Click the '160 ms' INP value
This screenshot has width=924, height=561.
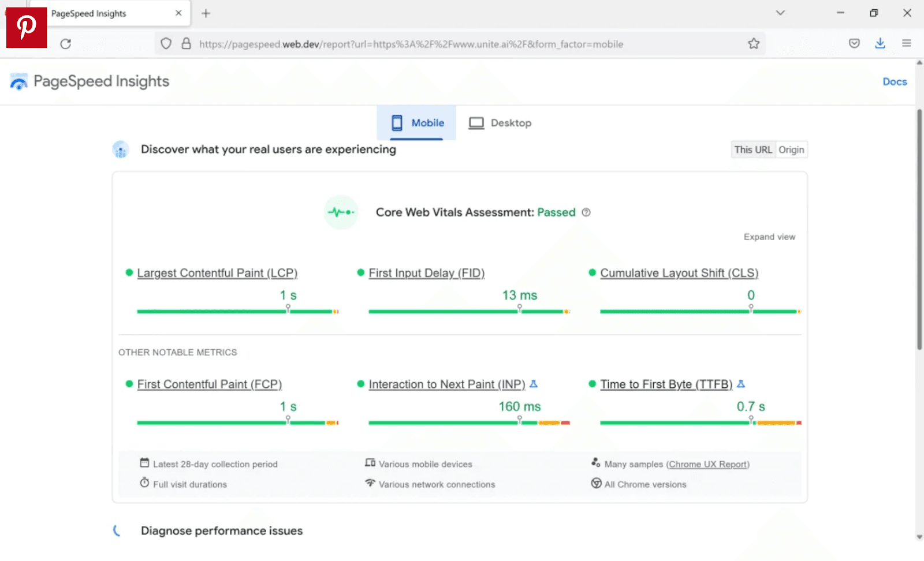coord(520,406)
